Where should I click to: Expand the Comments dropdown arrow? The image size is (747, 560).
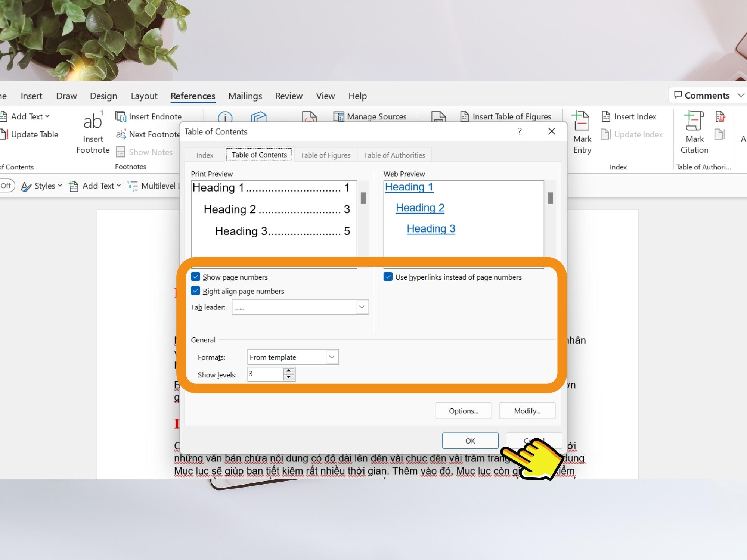point(741,96)
